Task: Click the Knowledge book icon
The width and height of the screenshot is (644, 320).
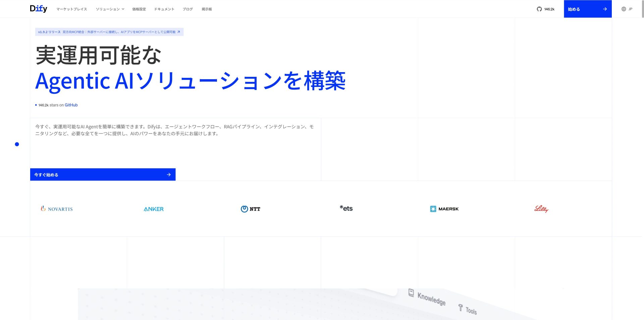Action: [x=411, y=292]
